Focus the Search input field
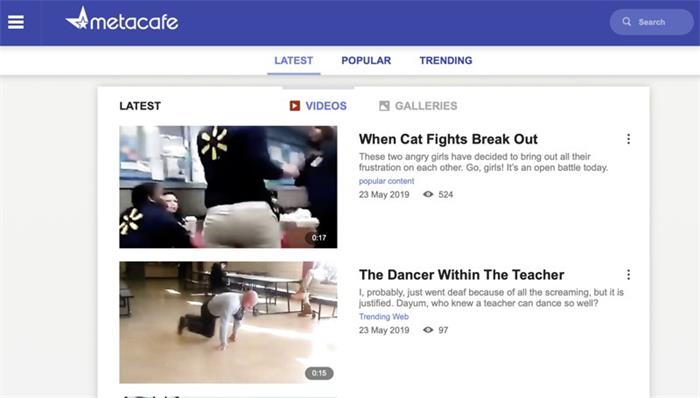The width and height of the screenshot is (700, 398). click(651, 22)
